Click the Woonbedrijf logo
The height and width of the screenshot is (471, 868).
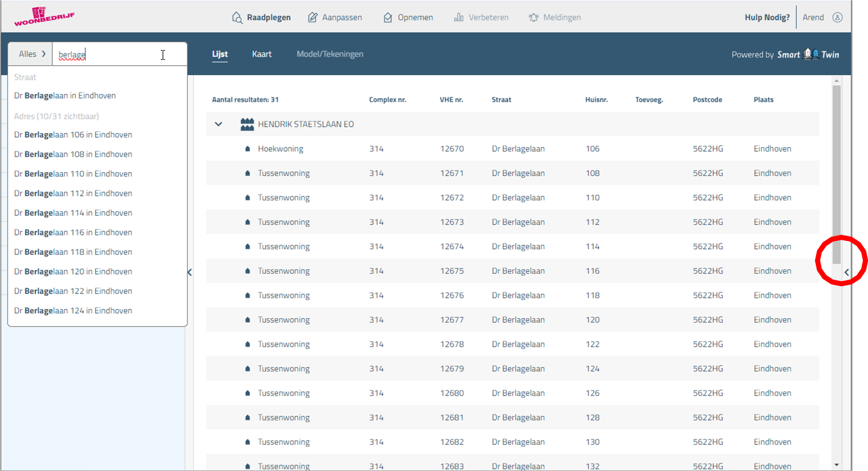[x=44, y=16]
